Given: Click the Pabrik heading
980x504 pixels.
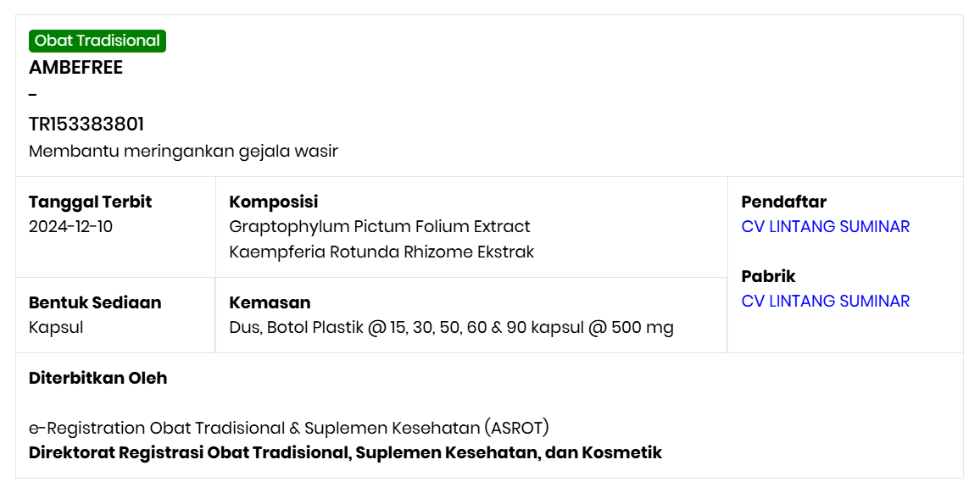Looking at the screenshot, I should 768,276.
